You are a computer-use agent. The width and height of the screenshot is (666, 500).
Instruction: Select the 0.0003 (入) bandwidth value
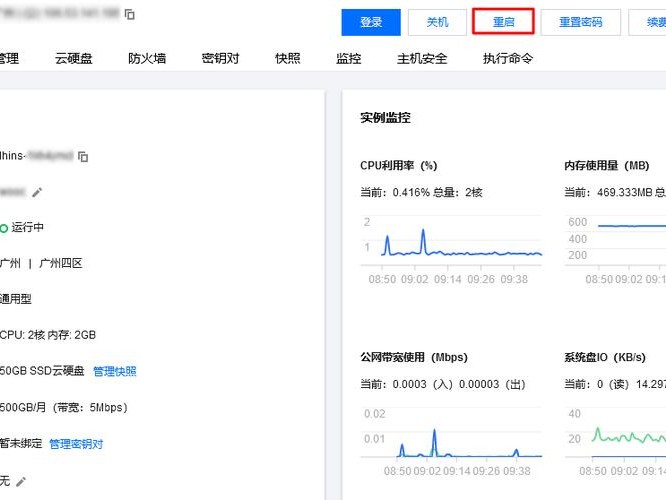point(423,384)
